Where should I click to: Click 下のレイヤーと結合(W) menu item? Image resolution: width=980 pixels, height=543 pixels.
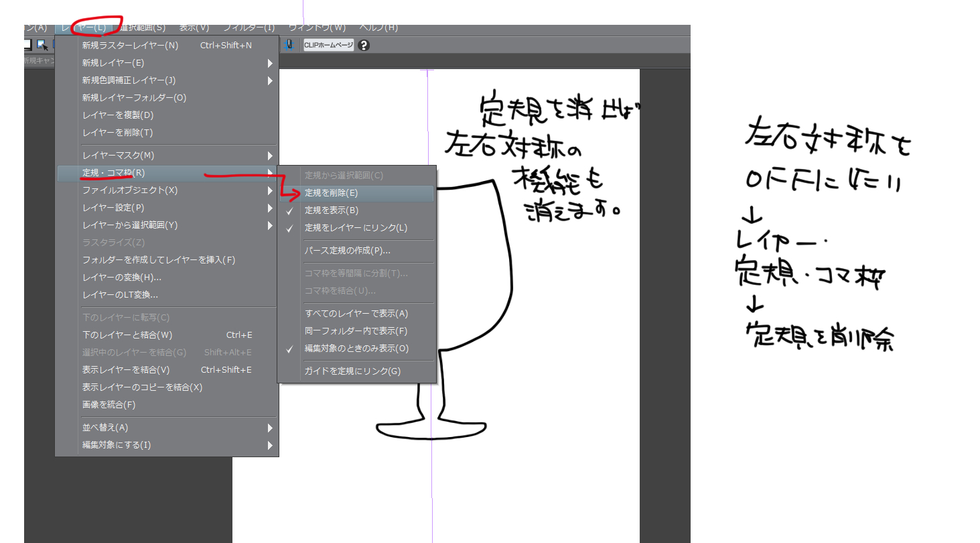pos(127,335)
